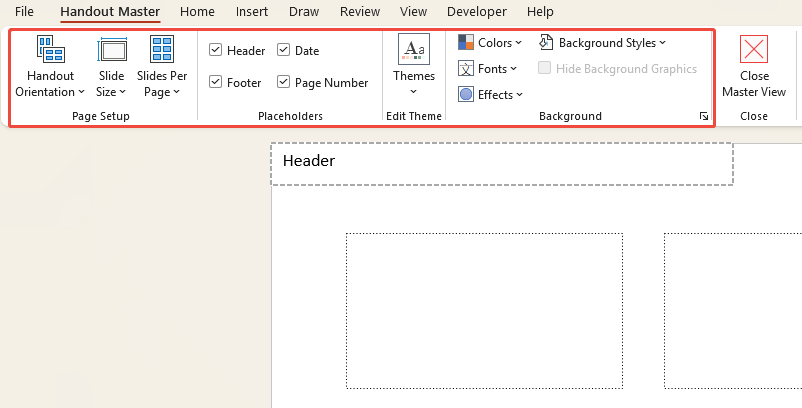Expand the Effects dropdown arrow
This screenshot has height=408, width=802.
pyautogui.click(x=519, y=95)
